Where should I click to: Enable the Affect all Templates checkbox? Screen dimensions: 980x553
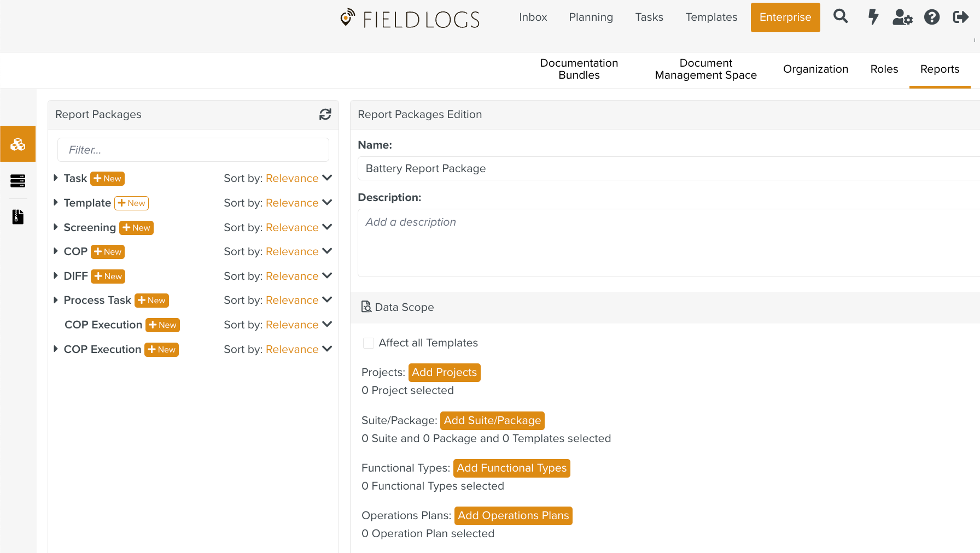click(369, 343)
